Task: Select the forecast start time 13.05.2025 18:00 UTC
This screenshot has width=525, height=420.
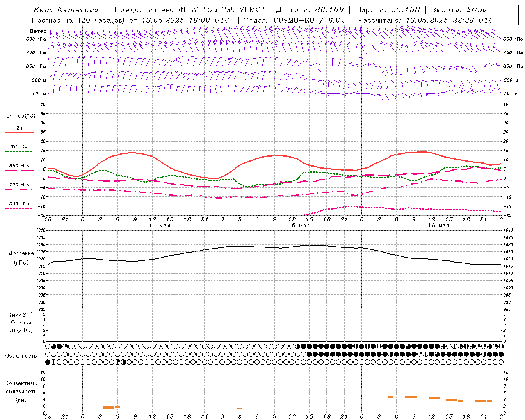Action: pyautogui.click(x=185, y=20)
